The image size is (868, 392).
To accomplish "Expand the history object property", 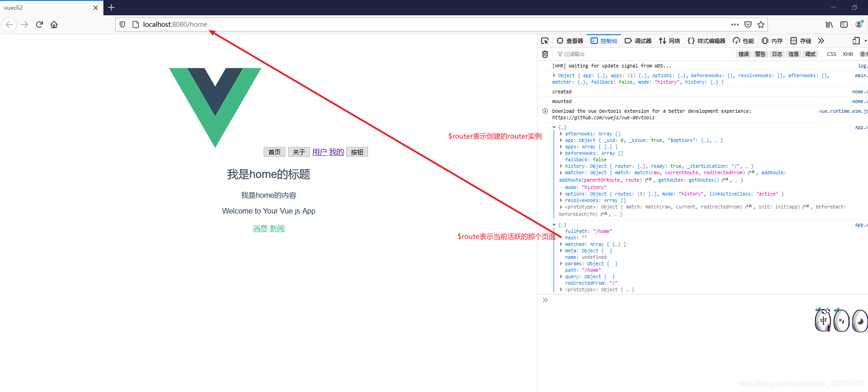I will tap(561, 166).
